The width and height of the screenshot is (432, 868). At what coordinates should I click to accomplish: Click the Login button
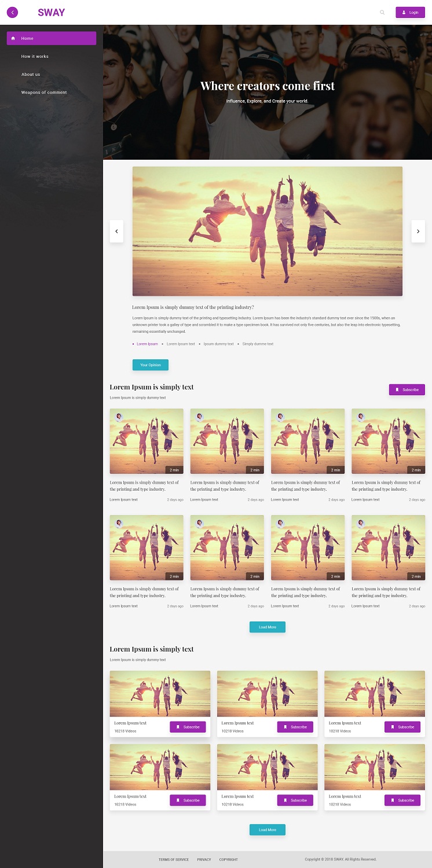[410, 12]
